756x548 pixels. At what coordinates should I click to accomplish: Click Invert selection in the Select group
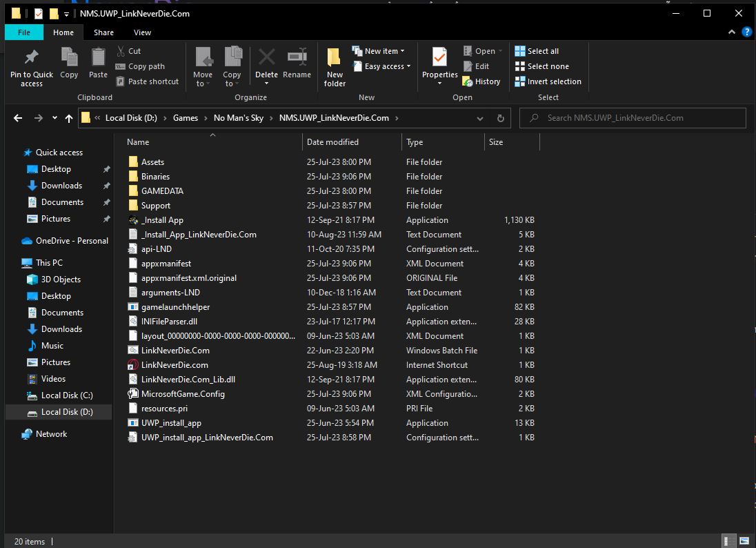point(548,81)
